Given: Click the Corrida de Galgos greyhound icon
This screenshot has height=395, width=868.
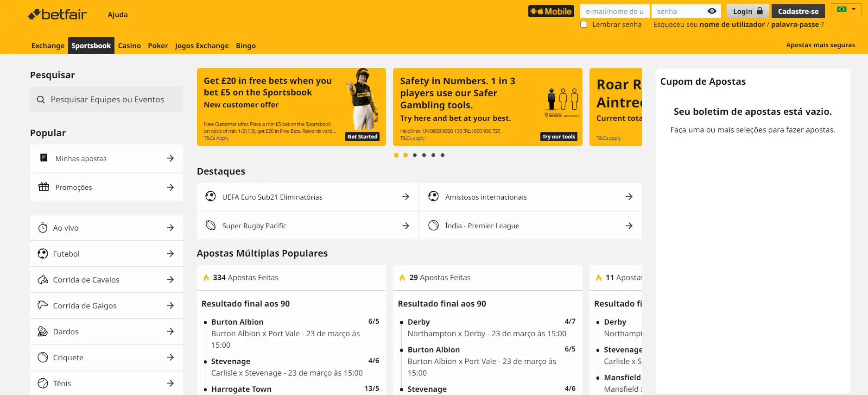Looking at the screenshot, I should point(43,305).
